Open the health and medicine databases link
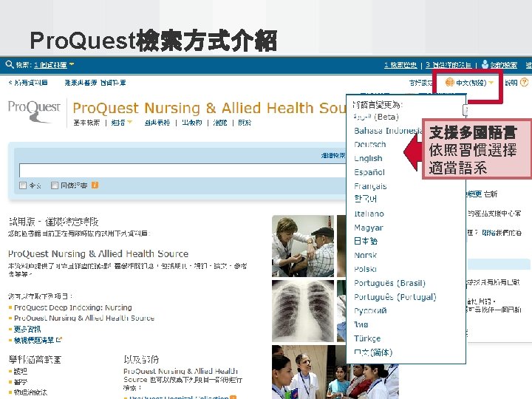The height and width of the screenshot is (399, 532). tap(95, 83)
